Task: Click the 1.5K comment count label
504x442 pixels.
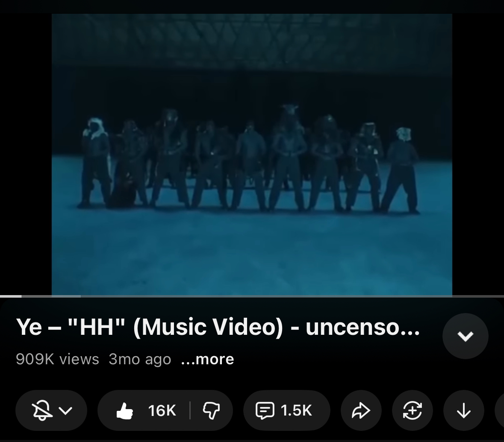Action: click(296, 410)
